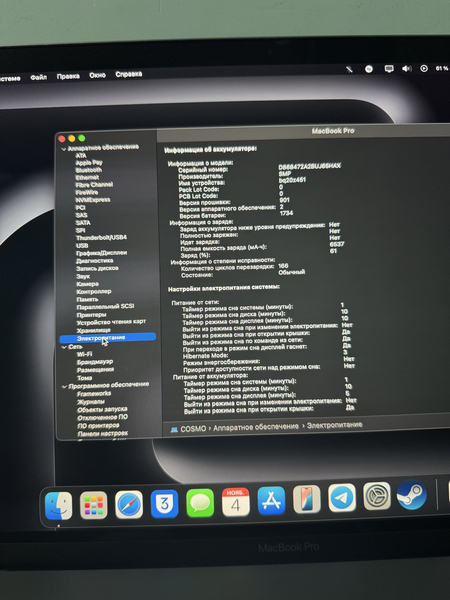Screen dimensions: 450x600
Task: Select Apple Pay in the sidebar
Action: click(x=89, y=163)
